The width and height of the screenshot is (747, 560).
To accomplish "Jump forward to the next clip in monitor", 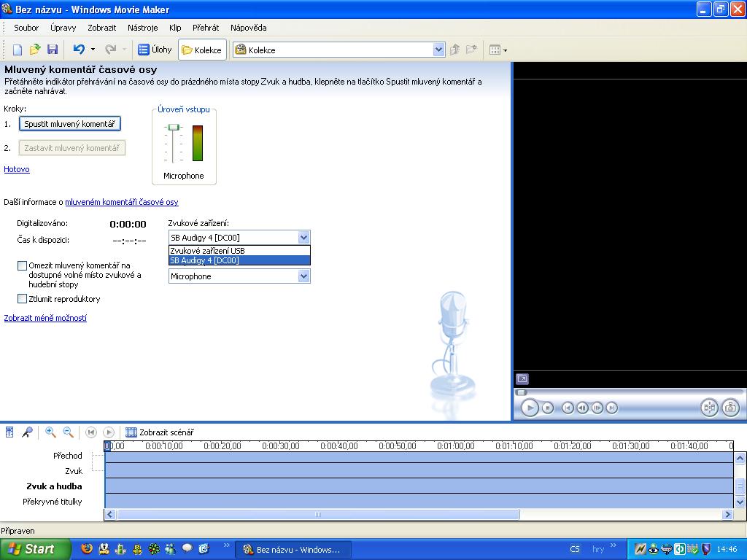I will (612, 408).
